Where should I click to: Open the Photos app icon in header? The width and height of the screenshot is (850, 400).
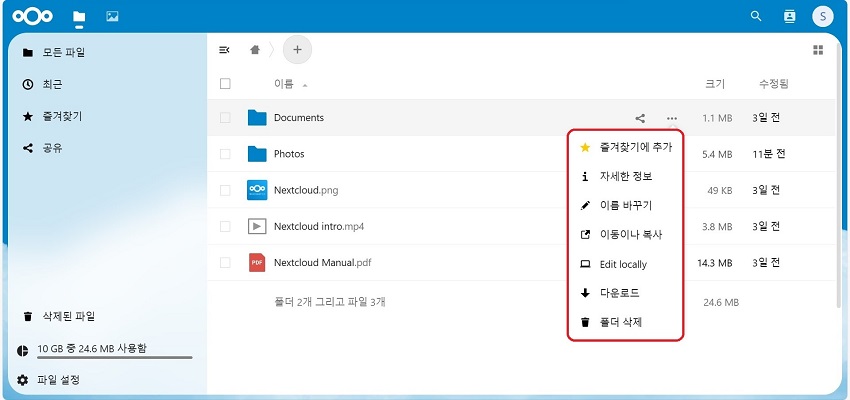pos(112,17)
